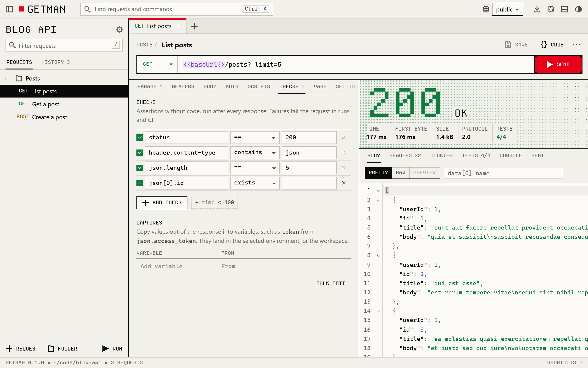Open the more options ellipsis menu
The height and width of the screenshot is (368, 588).
[576, 45]
